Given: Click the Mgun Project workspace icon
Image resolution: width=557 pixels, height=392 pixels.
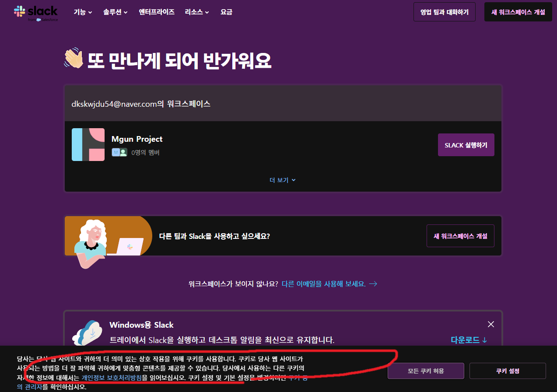Looking at the screenshot, I should pyautogui.click(x=88, y=144).
